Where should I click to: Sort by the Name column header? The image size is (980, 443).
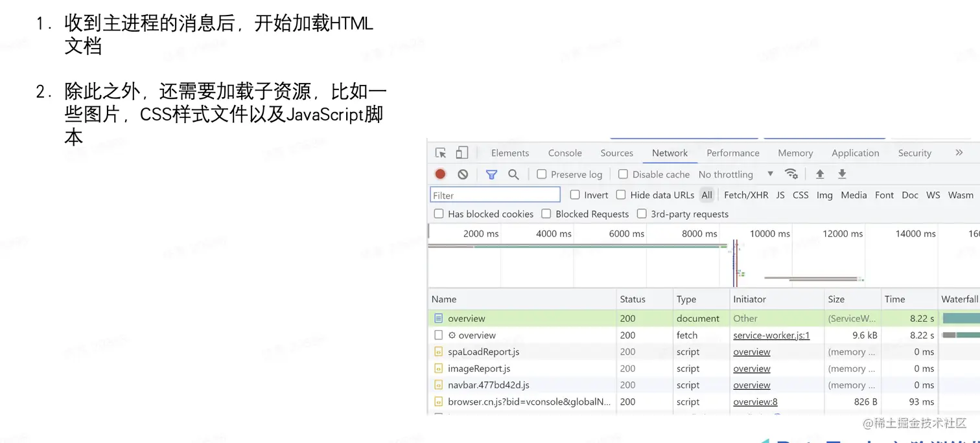pos(522,299)
